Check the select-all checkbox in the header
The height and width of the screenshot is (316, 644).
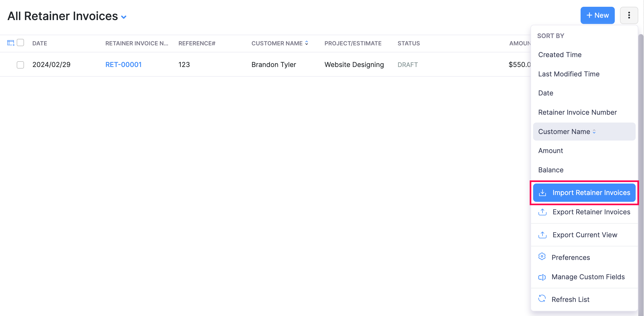tap(20, 42)
